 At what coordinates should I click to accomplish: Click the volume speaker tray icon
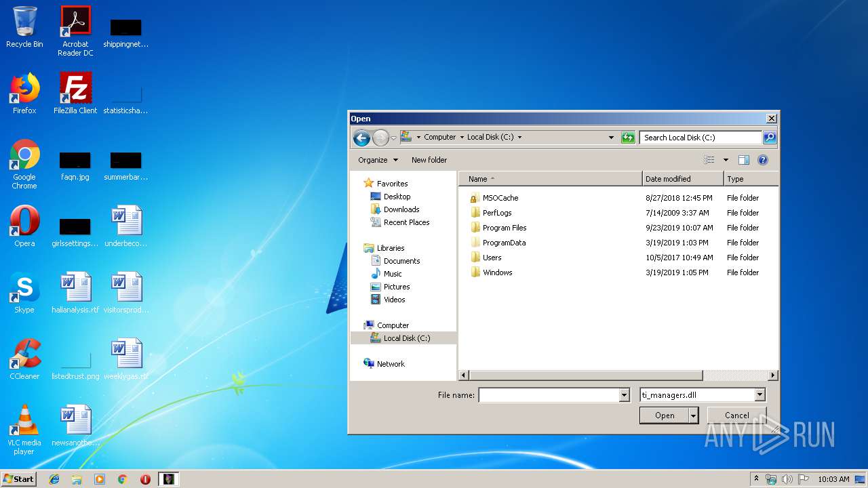(787, 479)
